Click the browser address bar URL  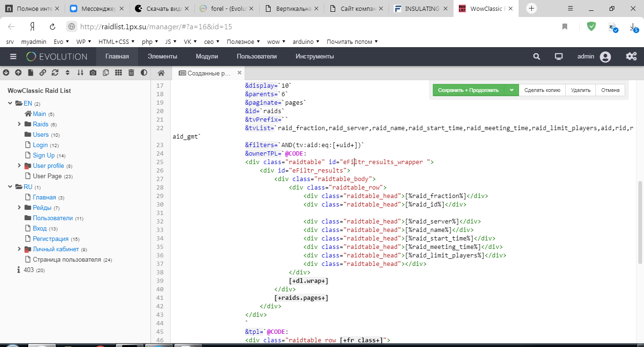[x=156, y=27]
